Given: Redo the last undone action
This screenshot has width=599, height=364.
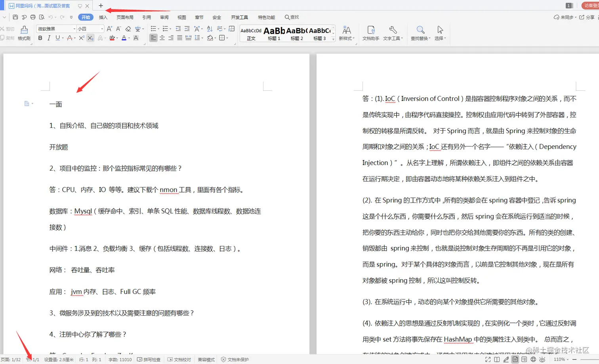Looking at the screenshot, I should pyautogui.click(x=62, y=17).
